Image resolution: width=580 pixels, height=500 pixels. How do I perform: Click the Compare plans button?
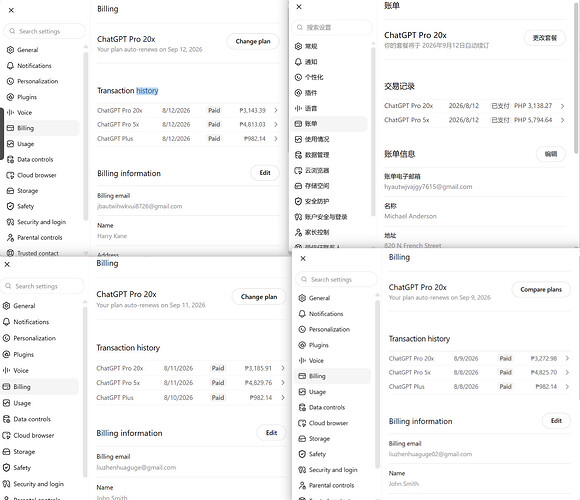541,290
